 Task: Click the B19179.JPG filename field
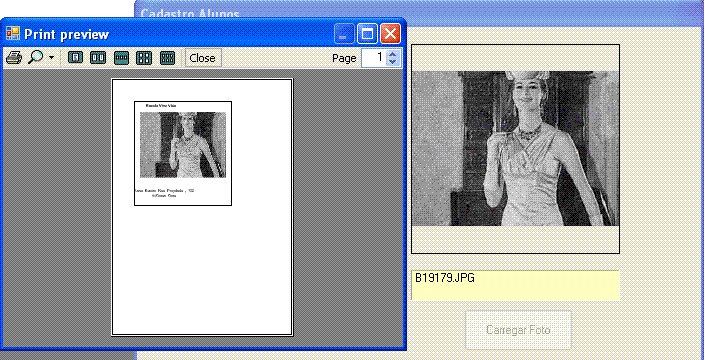pos(515,285)
